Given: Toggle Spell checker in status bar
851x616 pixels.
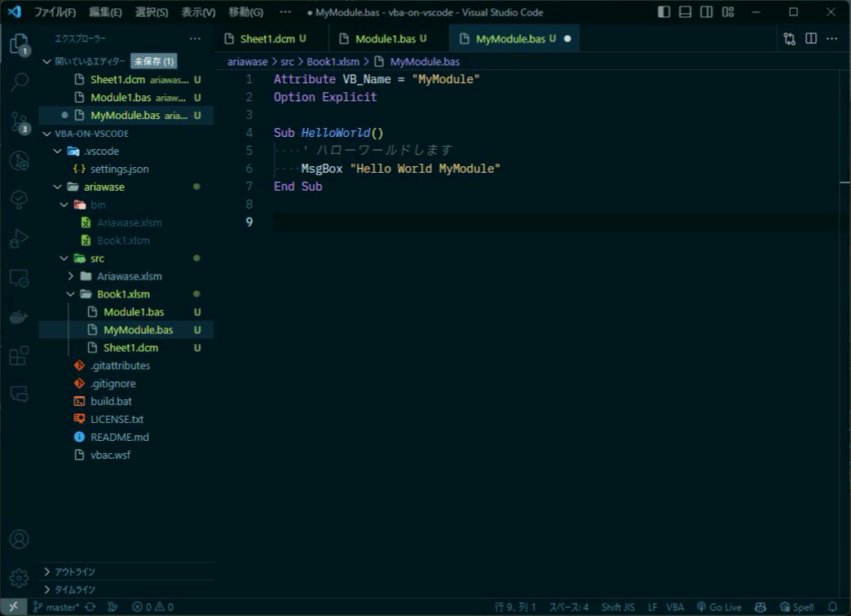Looking at the screenshot, I should pyautogui.click(x=796, y=607).
